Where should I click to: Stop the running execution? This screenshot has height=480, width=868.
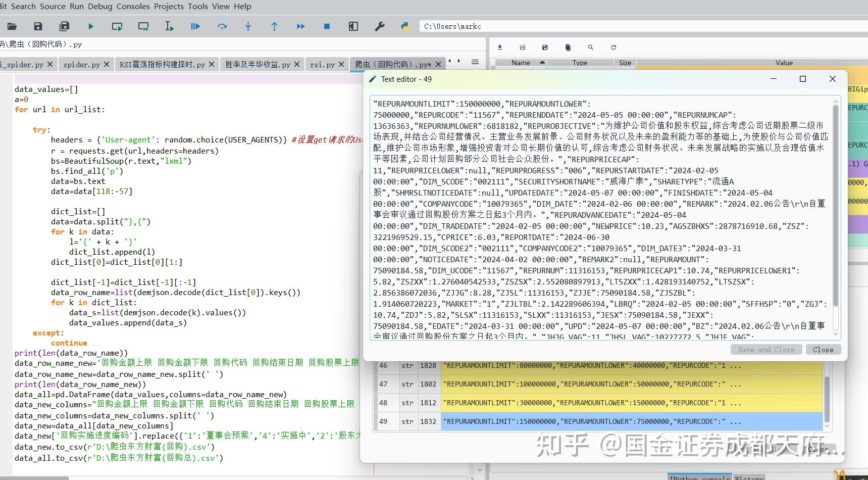tap(326, 26)
